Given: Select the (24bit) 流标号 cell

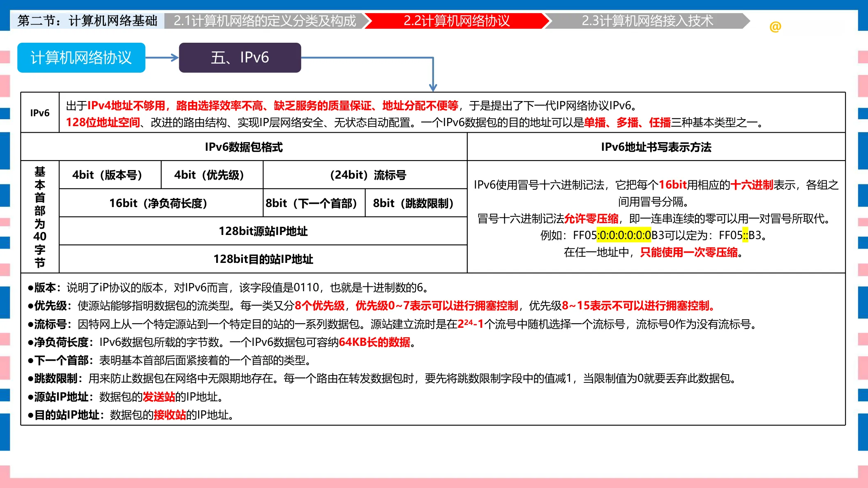Looking at the screenshot, I should tap(365, 175).
